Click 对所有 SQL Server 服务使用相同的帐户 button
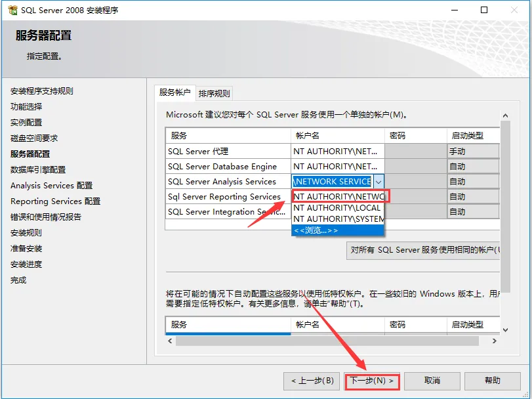The image size is (532, 399). pos(423,250)
